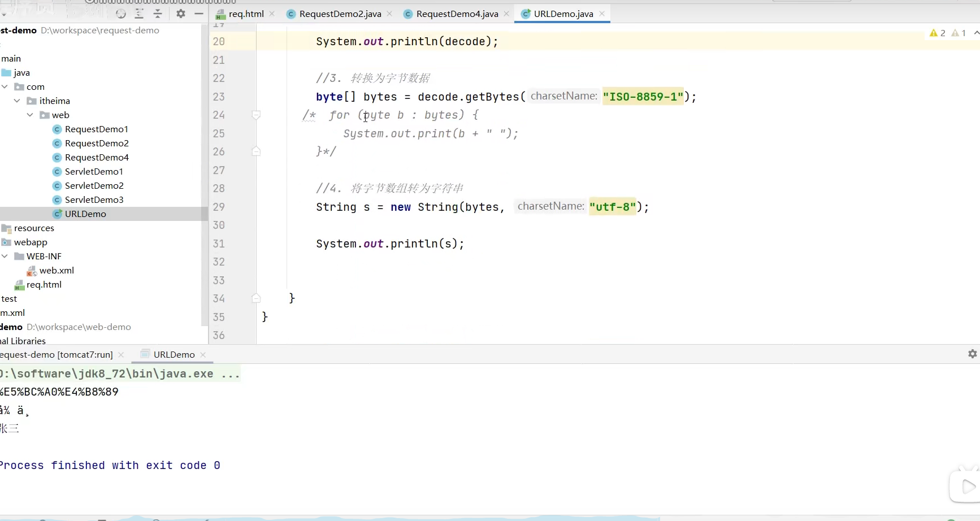Close the URLDemo run tab
This screenshot has width=980, height=521.
click(x=203, y=355)
